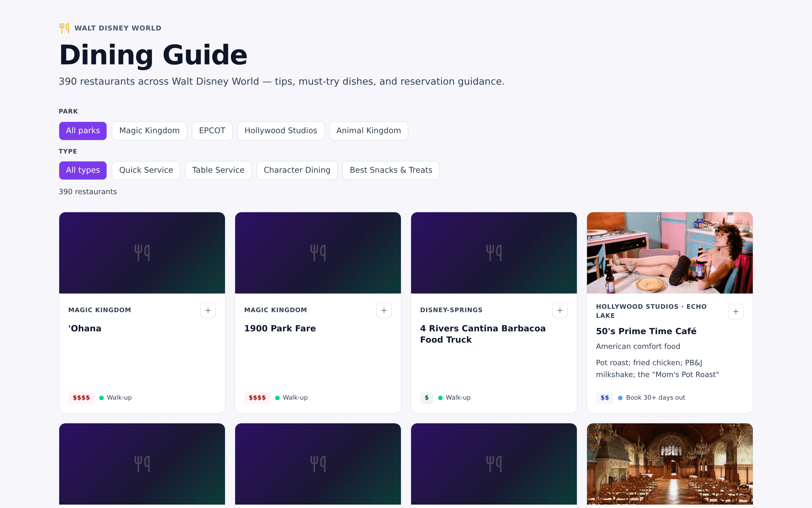Open the 4 Rivers Cantina placeholder image
The image size is (812, 508).
(494, 253)
